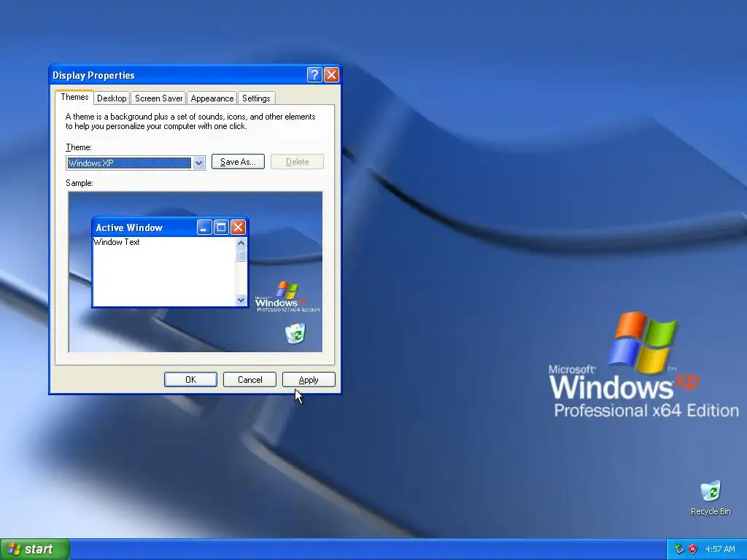Open the Start menu
747x560 pixels.
click(x=35, y=549)
